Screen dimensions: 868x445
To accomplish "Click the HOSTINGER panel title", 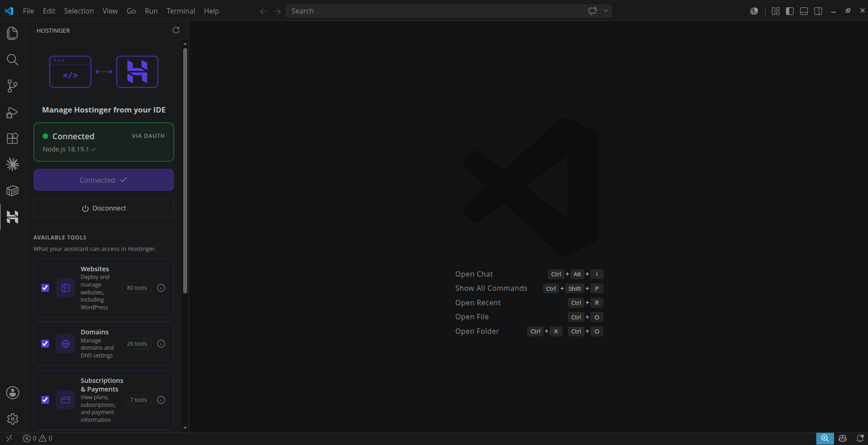I will click(x=53, y=30).
